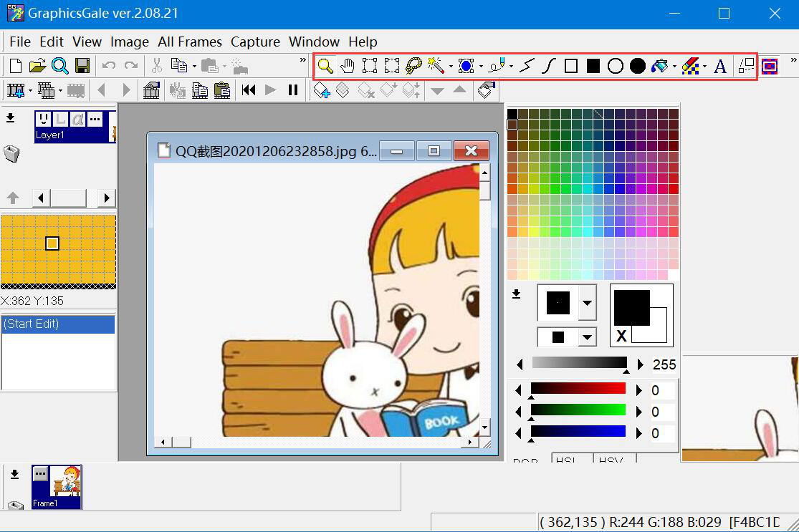Open Layer1 properties ellipsis button
The height and width of the screenshot is (532, 799).
coord(95,119)
